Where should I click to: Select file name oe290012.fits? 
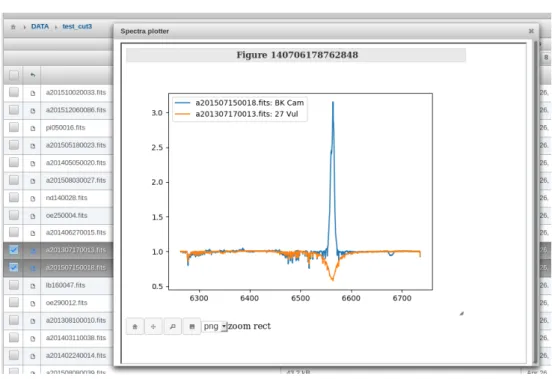coord(66,303)
